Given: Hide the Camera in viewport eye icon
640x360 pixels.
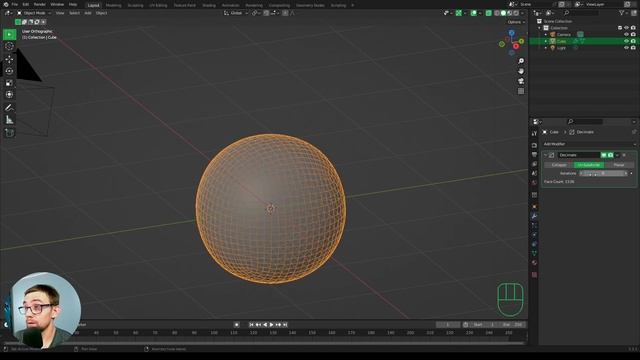Looking at the screenshot, I should tap(627, 34).
